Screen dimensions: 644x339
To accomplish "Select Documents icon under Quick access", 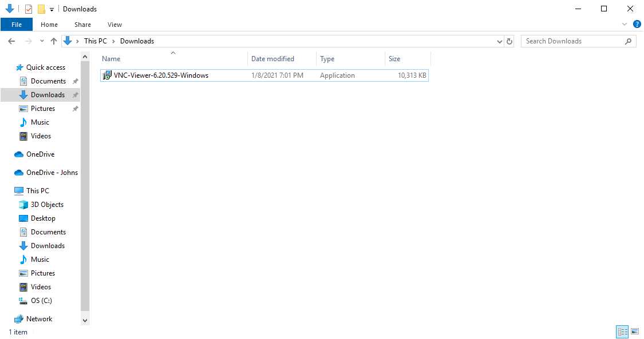I will [x=23, y=81].
